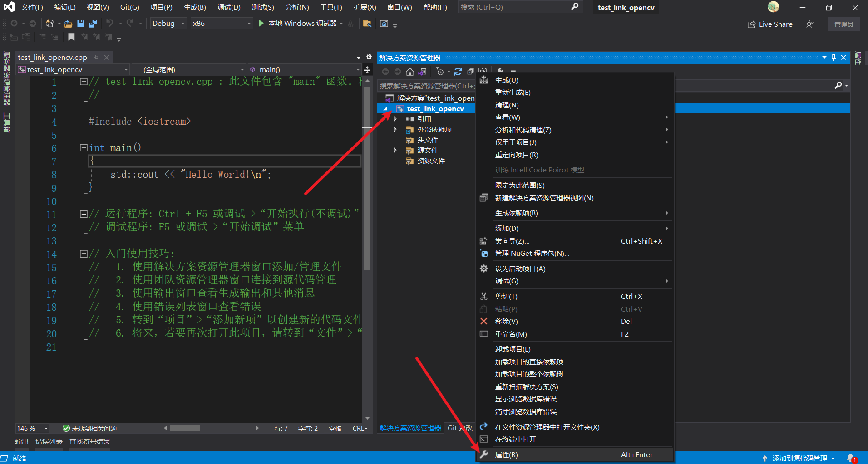Choose 设为启动项目(A) in context menu
This screenshot has width=868, height=464.
click(x=574, y=269)
